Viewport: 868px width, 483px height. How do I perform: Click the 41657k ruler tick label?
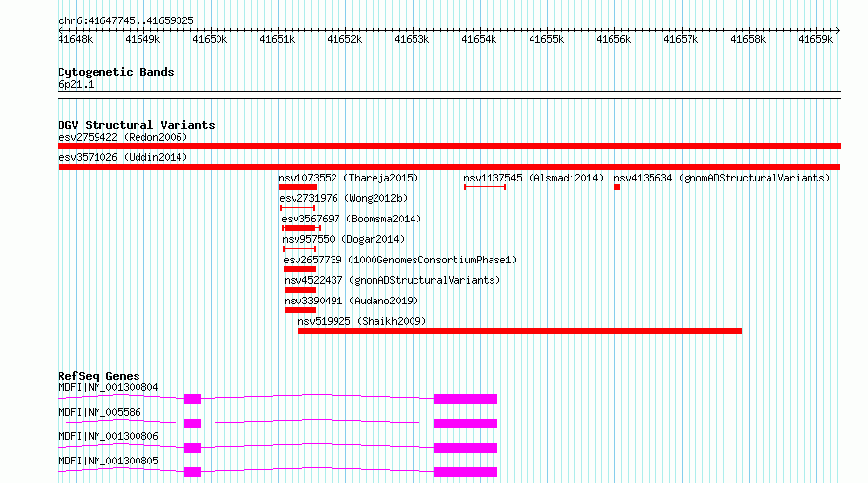click(x=681, y=39)
